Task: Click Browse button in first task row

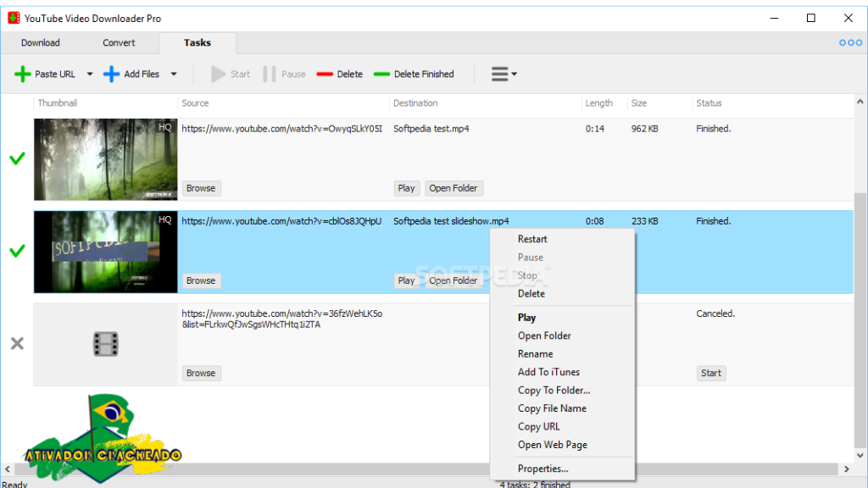Action: (x=201, y=188)
